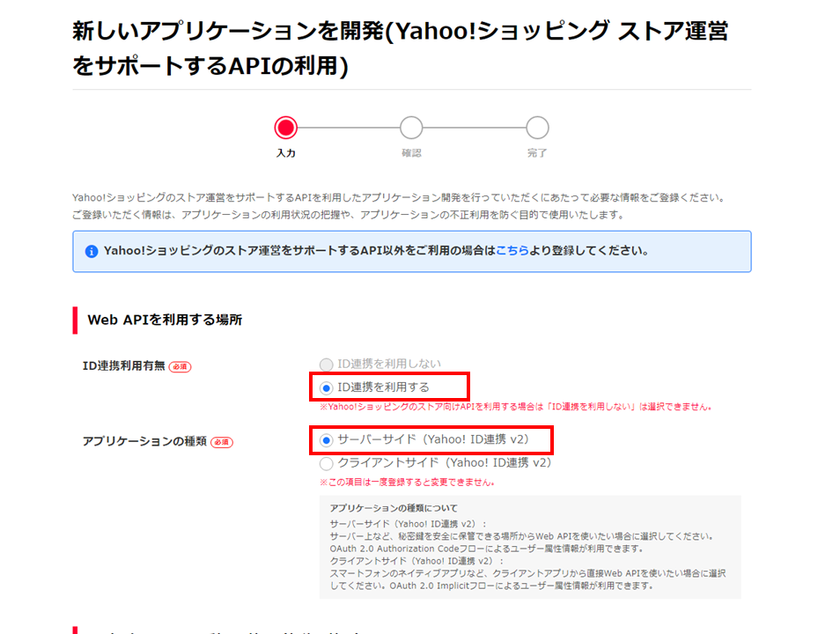Select the ID連携を利用しない radio option
This screenshot has height=634, width=840.
tap(327, 364)
